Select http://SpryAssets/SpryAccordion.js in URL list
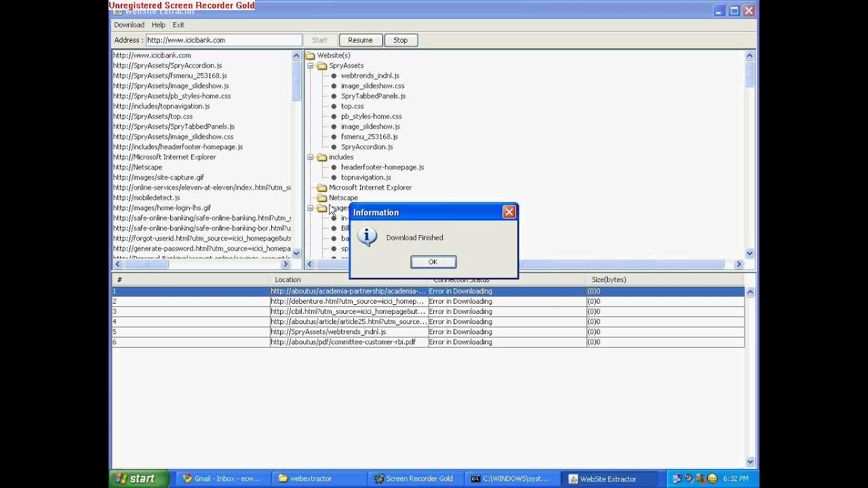 click(x=167, y=66)
